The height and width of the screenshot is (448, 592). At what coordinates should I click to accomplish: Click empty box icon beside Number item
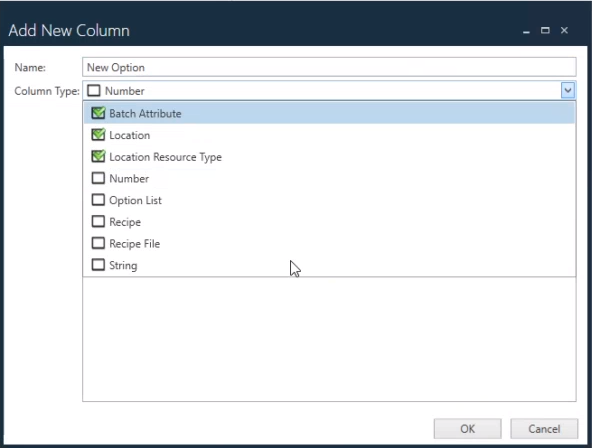pos(98,178)
